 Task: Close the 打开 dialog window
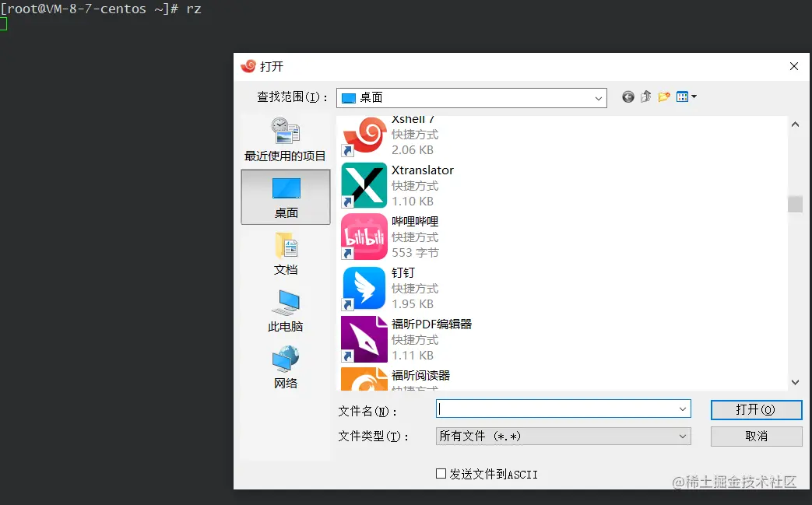794,66
